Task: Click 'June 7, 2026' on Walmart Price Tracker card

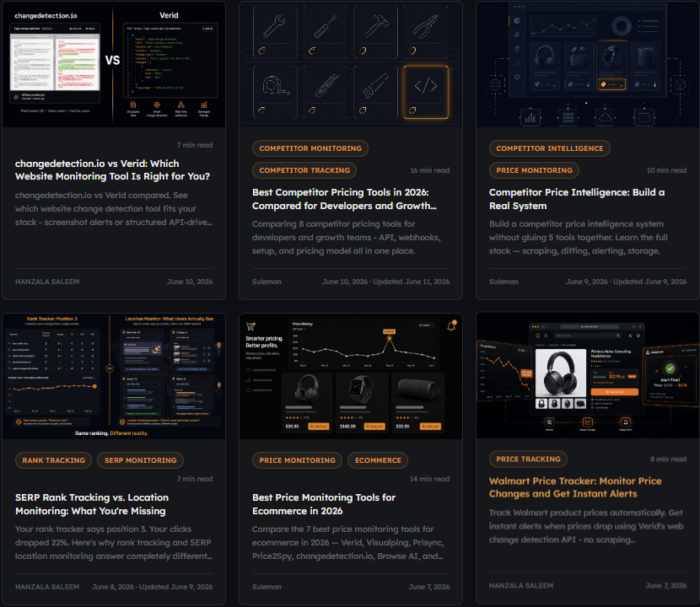Action: (x=666, y=586)
